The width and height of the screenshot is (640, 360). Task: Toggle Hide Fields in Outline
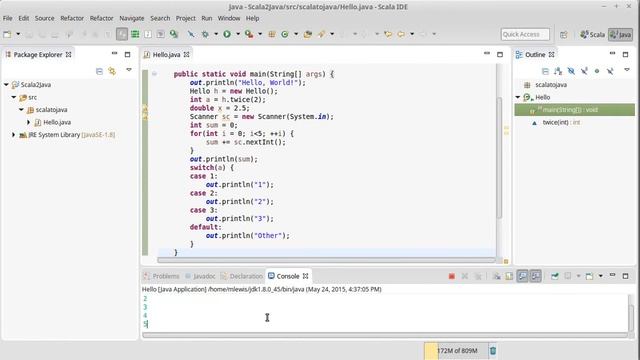[571, 71]
